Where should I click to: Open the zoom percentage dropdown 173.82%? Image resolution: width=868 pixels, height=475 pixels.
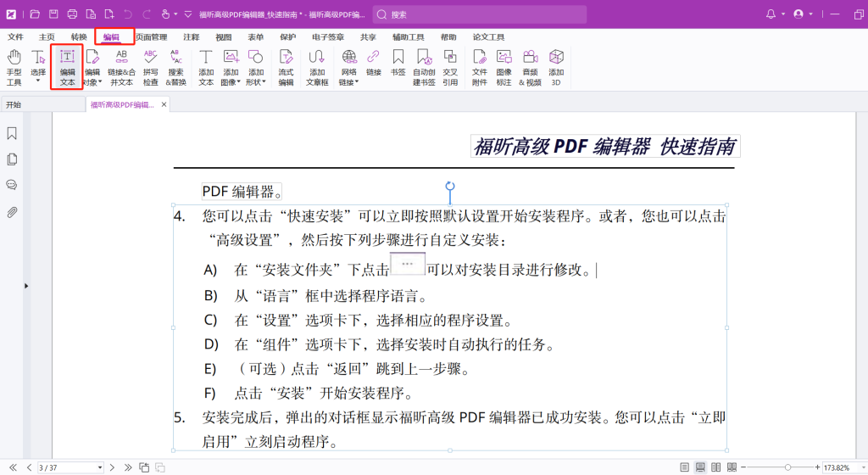(864, 468)
